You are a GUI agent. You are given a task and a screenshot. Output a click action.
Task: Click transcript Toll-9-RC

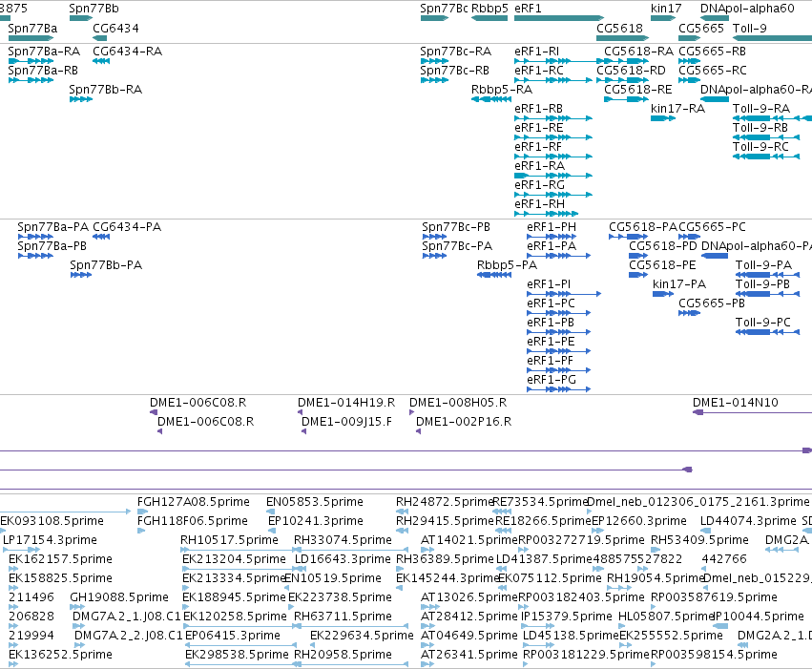pos(760,147)
